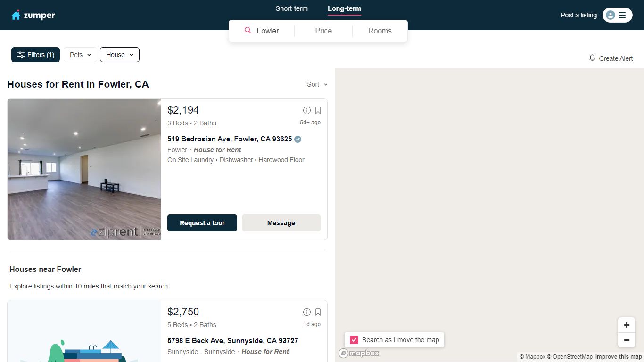Bookmark the $2,194 Bedrosian Ave listing

[x=318, y=110]
